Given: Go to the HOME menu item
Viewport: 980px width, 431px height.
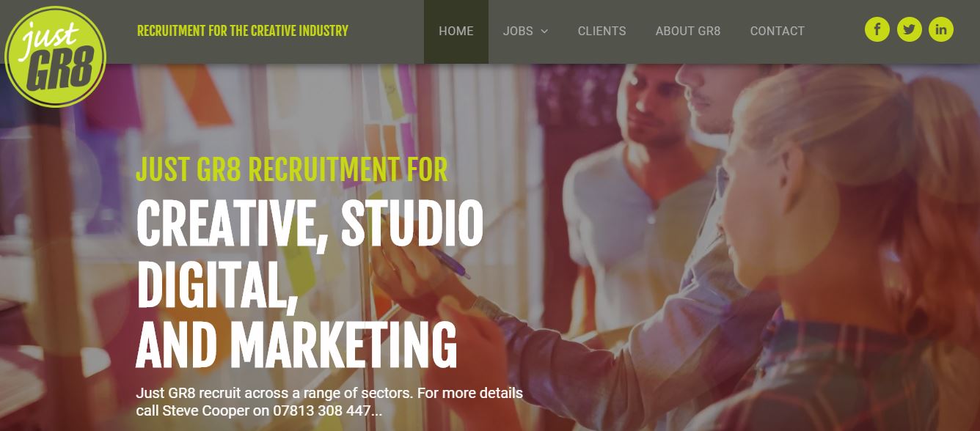Looking at the screenshot, I should pos(456,32).
